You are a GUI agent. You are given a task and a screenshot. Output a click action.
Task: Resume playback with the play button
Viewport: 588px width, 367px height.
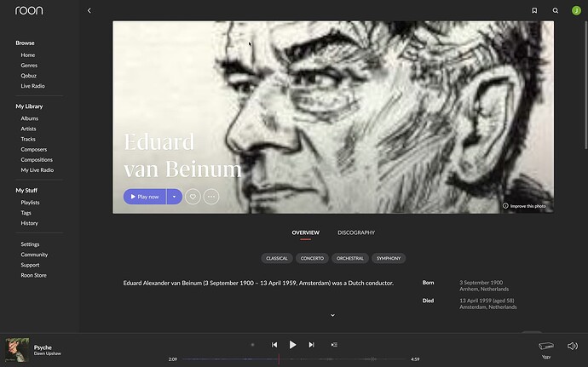(292, 345)
